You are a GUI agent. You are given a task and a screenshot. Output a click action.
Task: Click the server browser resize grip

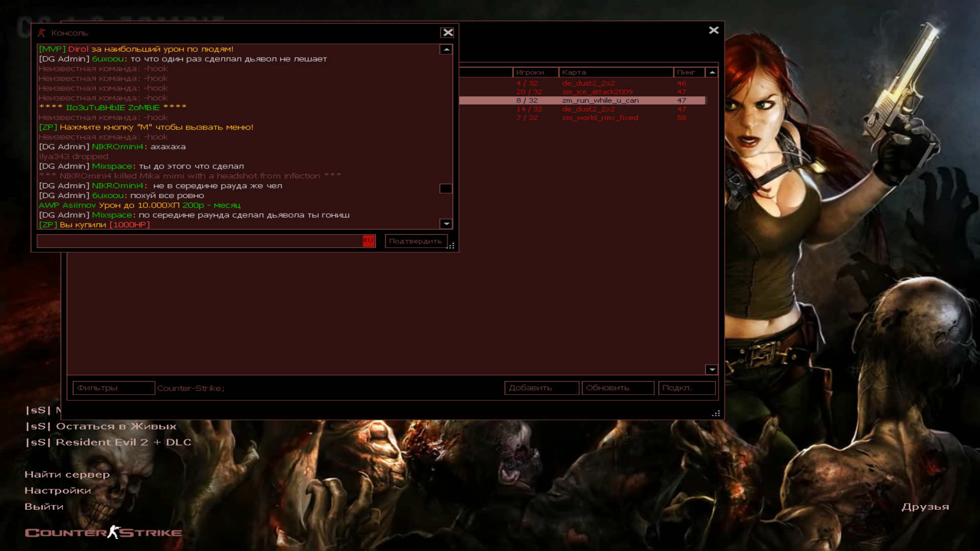716,414
